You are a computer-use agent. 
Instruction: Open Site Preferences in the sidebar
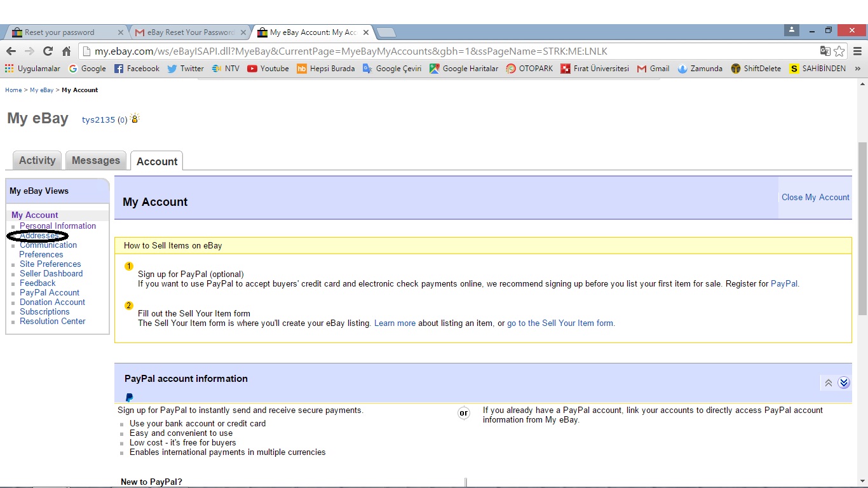tap(50, 264)
